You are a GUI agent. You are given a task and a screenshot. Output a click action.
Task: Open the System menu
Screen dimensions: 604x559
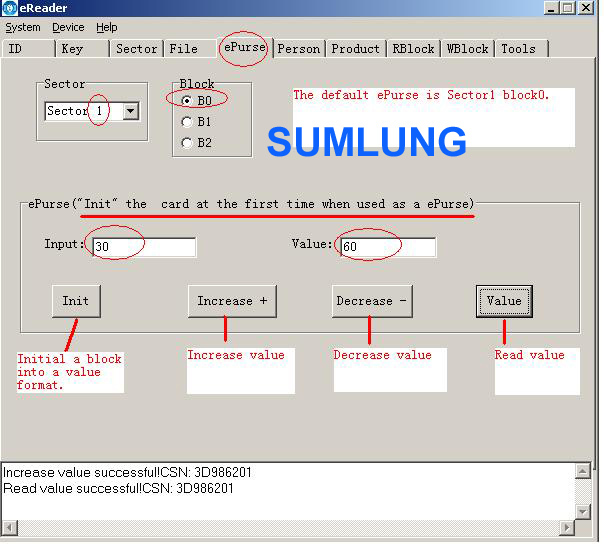tap(23, 27)
